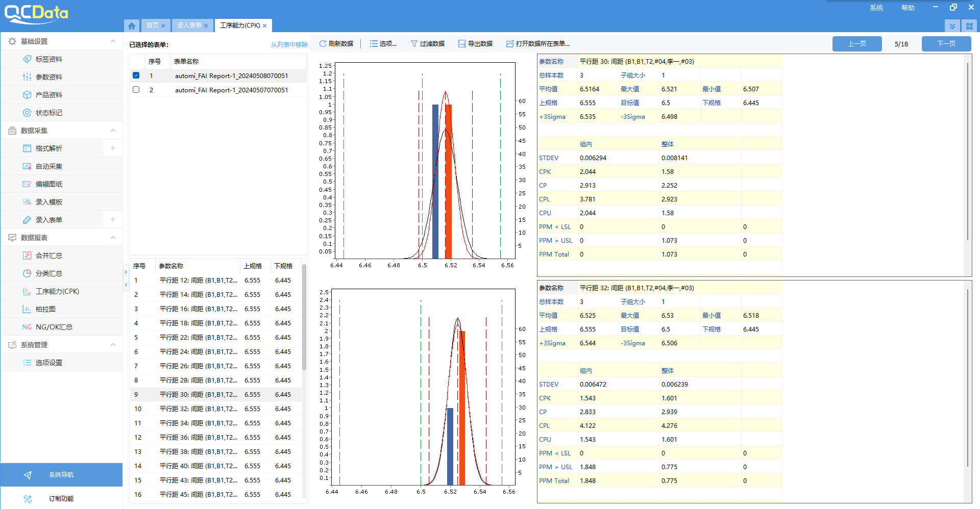Viewport: 980px width, 509px height.
Task: Uncheck the automi_FAI Report-1_20240508070051 checkbox
Action: (x=136, y=75)
